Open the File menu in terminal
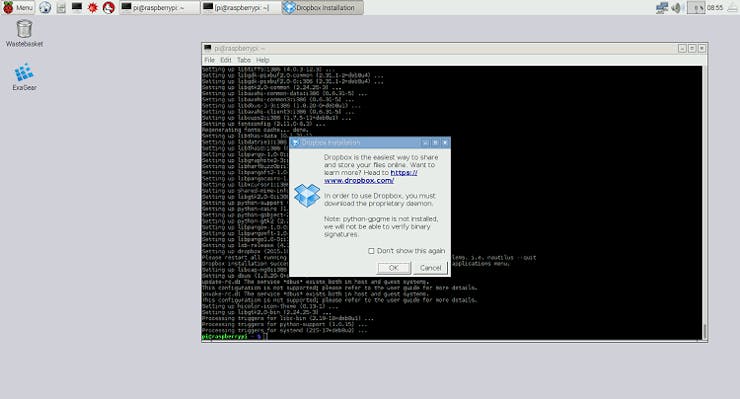Viewport: 740px width, 399px height. point(209,60)
